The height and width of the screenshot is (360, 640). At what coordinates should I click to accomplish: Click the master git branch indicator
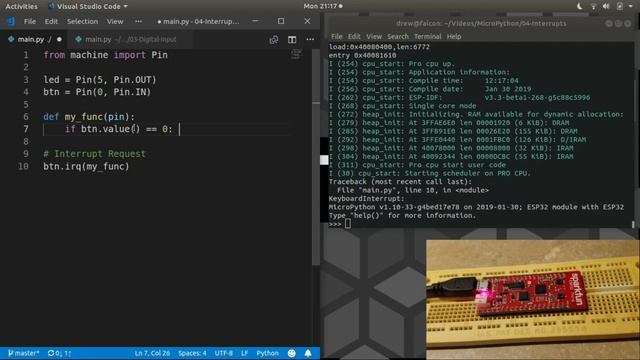point(24,353)
